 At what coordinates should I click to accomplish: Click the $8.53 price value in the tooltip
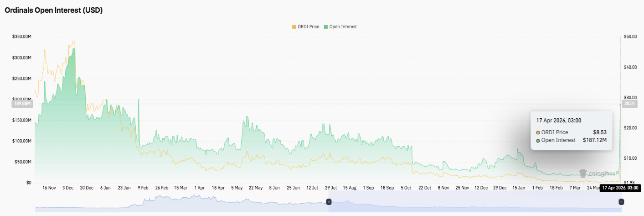(601, 132)
